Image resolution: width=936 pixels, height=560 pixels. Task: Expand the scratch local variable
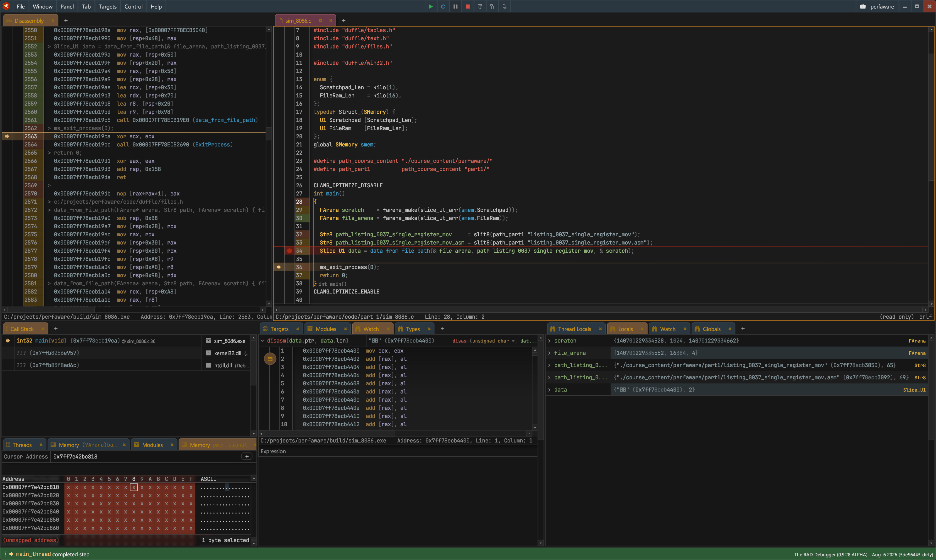[549, 341]
